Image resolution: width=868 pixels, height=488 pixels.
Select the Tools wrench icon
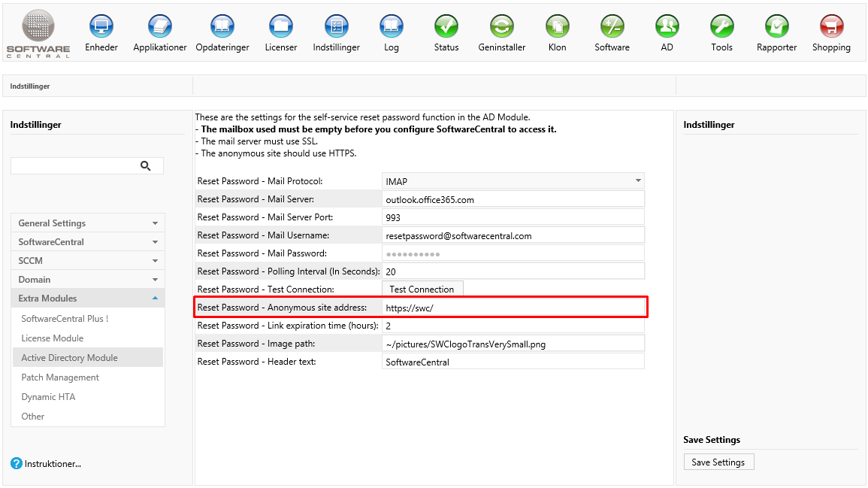coord(721,27)
